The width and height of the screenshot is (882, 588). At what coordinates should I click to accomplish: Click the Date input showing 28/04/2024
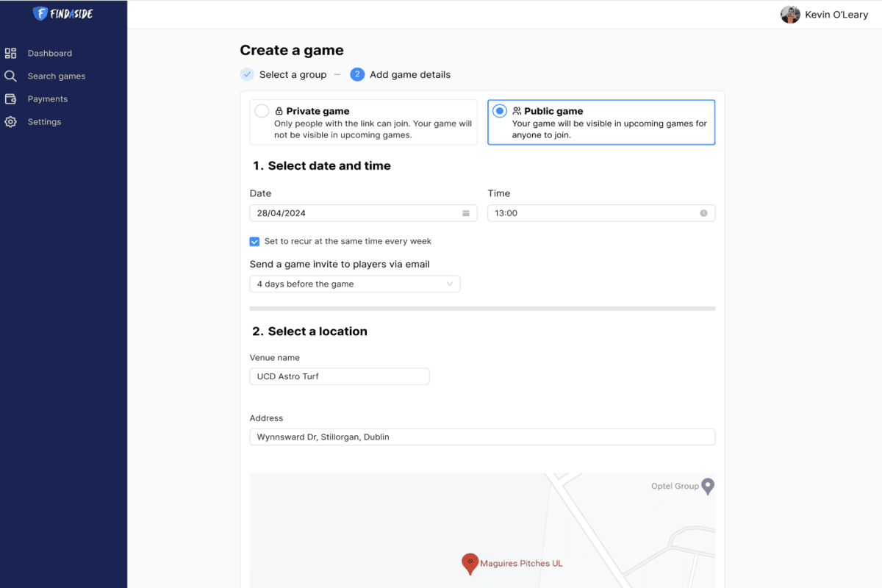(x=364, y=213)
